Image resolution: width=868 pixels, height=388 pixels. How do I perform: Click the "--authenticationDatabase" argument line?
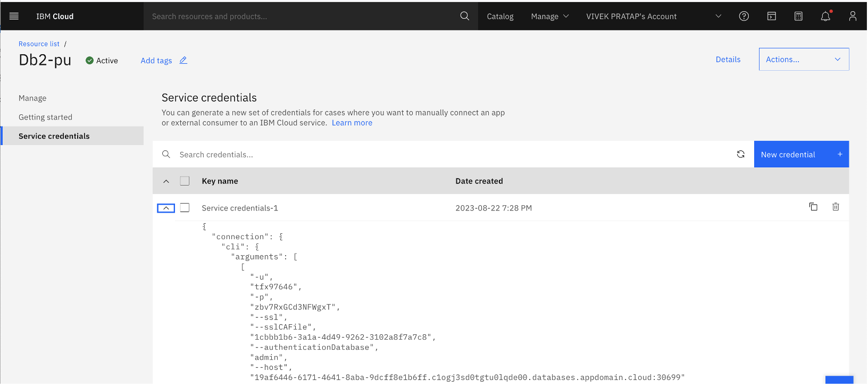coord(314,348)
